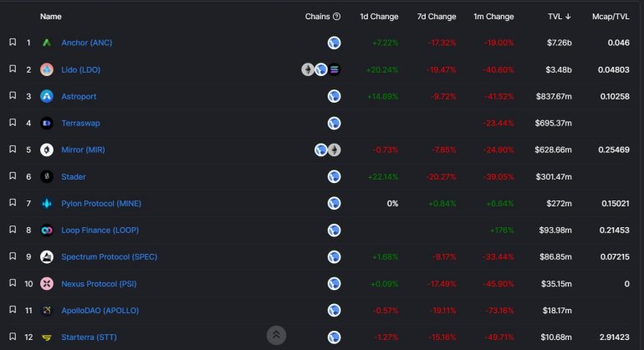The image size is (644, 350).
Task: Bookmark the Starterra (STT) protocol
Action: pos(13,336)
